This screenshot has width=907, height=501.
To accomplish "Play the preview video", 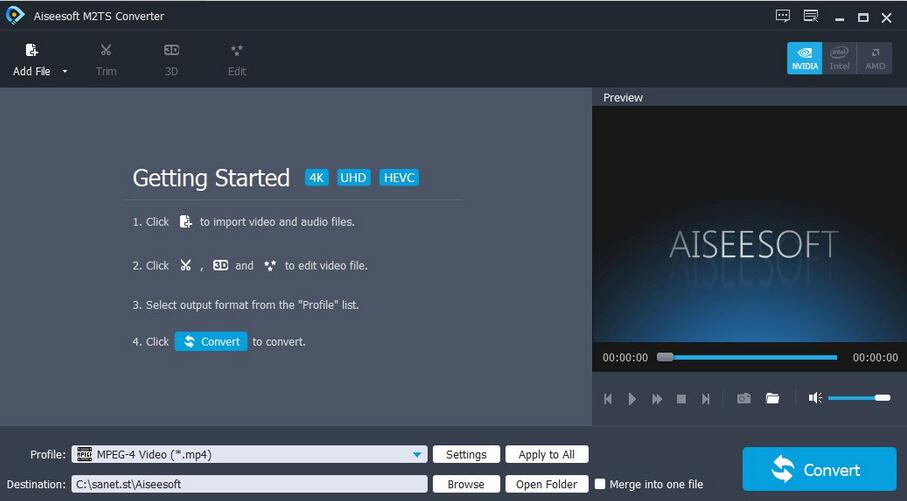I will coord(632,399).
